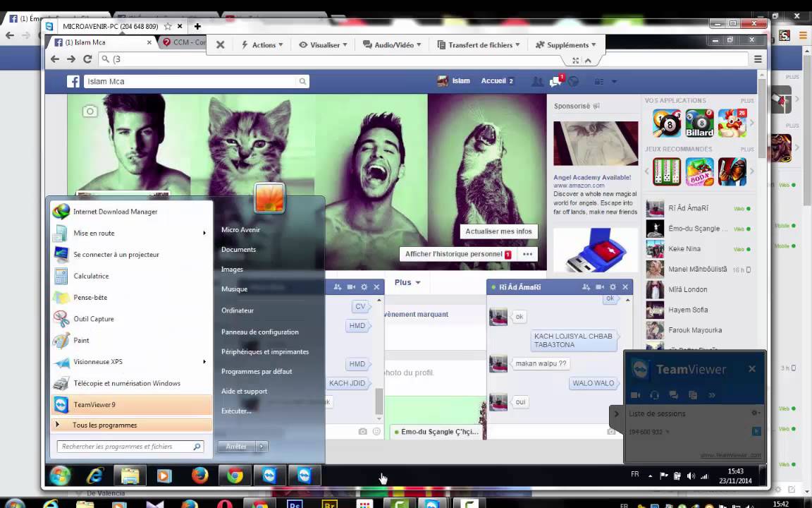Open the Billard app icon
The height and width of the screenshot is (508, 812).
click(700, 123)
